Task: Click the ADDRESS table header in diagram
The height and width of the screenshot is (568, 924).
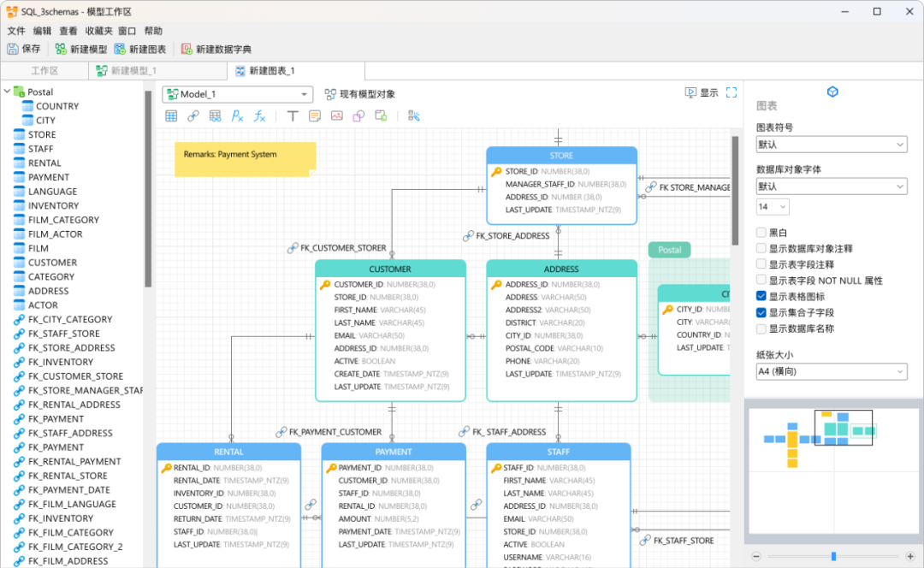Action: [x=561, y=269]
